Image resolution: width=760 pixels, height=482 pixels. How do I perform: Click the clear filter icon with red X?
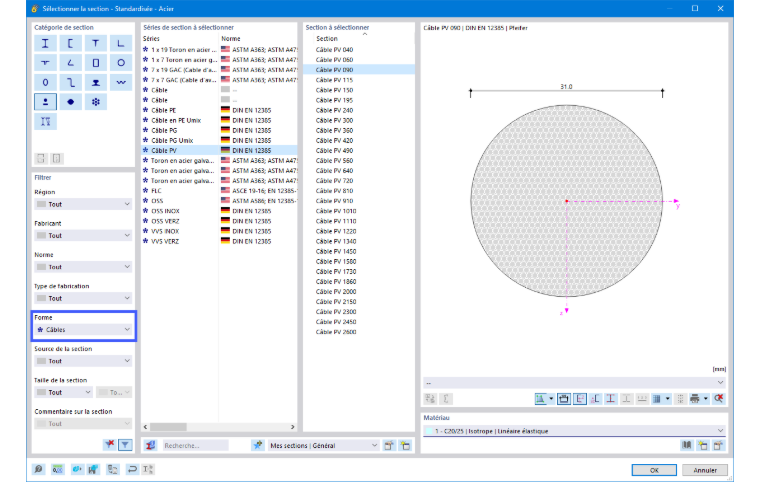[x=110, y=444]
